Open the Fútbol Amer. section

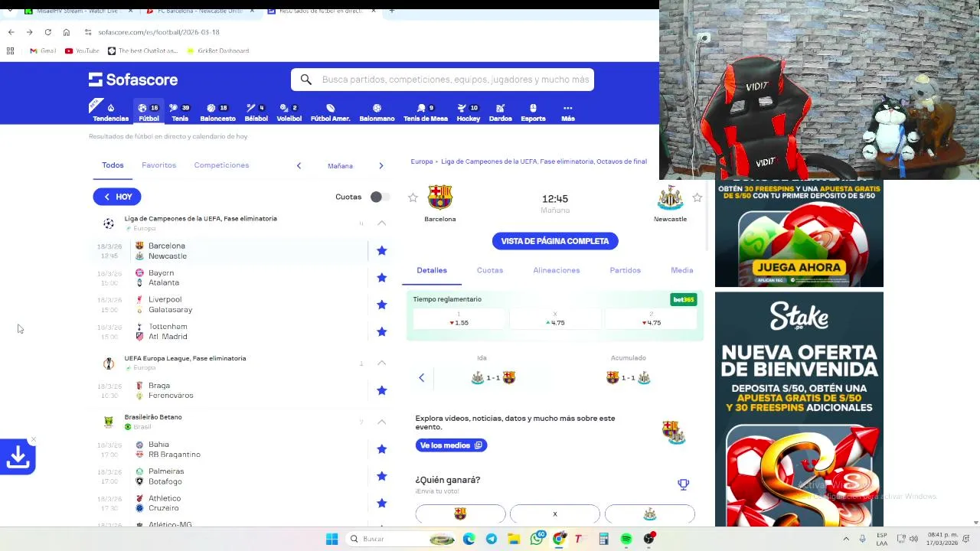point(330,112)
